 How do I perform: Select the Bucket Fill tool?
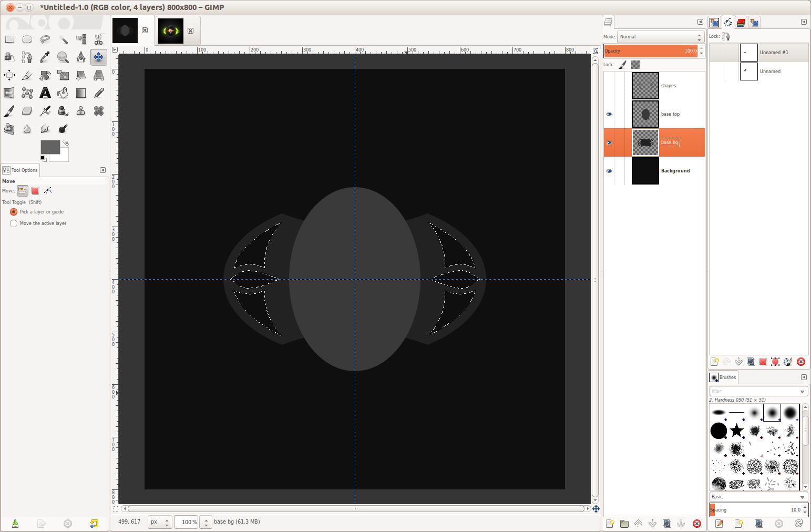(x=63, y=93)
